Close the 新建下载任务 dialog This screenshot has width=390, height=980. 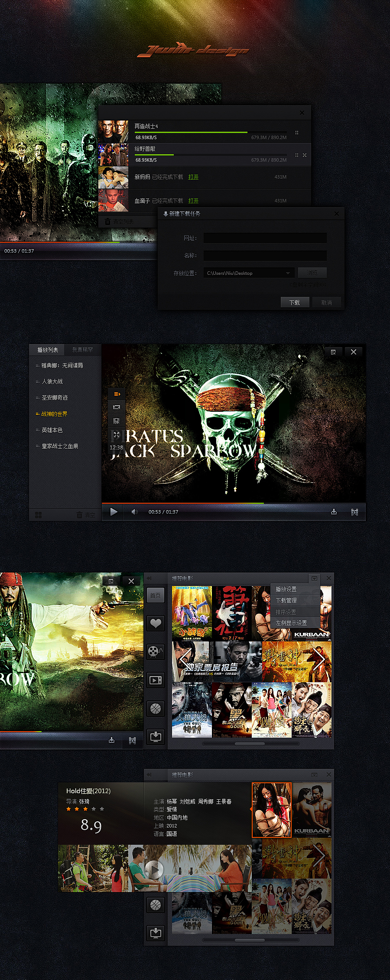tap(337, 214)
